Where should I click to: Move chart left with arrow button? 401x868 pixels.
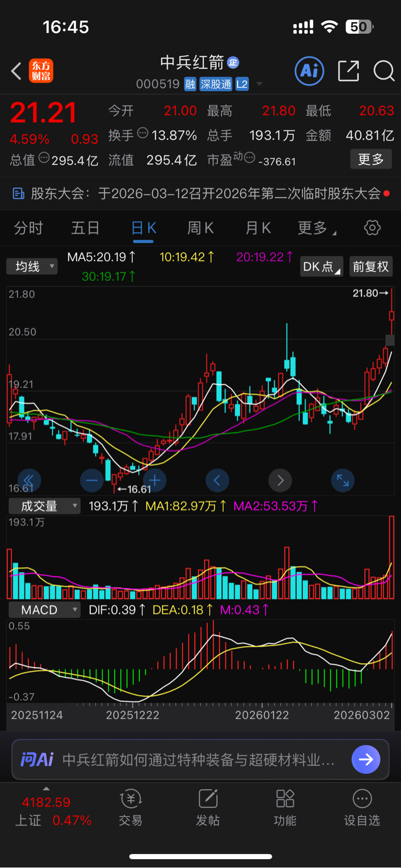[217, 480]
